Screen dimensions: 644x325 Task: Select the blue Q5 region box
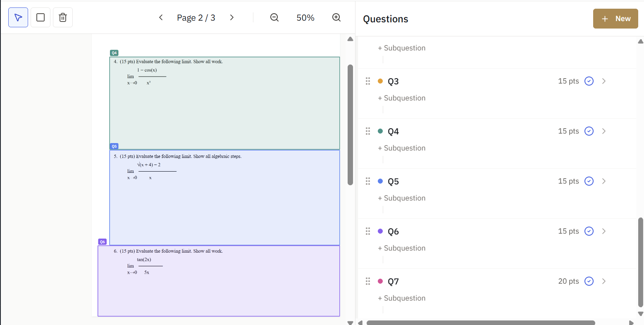coord(224,198)
